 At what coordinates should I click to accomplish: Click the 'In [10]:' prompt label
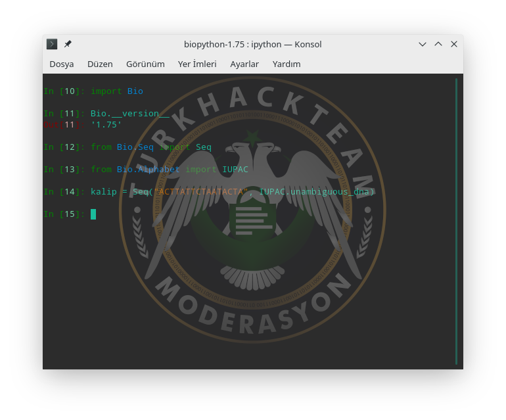coord(64,91)
